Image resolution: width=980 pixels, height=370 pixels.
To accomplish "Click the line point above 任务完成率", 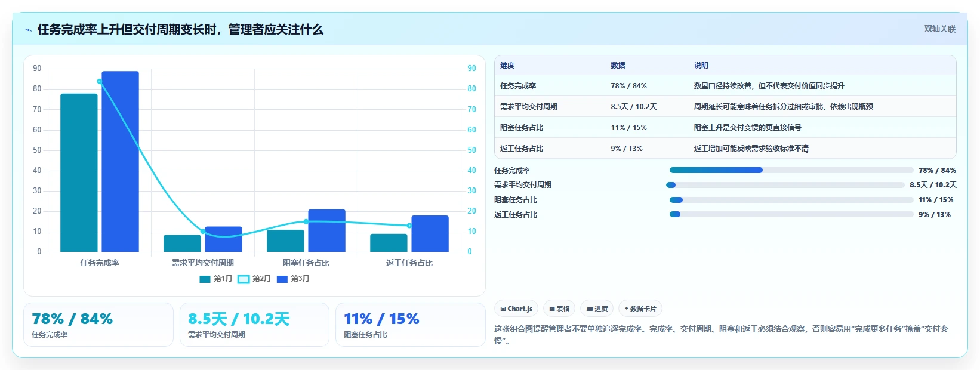I will [100, 82].
